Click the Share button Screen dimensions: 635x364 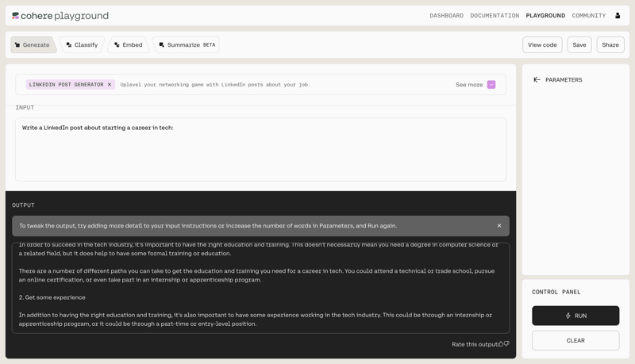coord(610,45)
